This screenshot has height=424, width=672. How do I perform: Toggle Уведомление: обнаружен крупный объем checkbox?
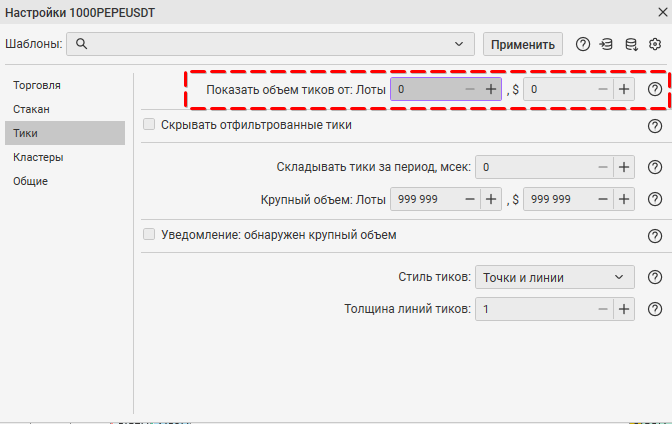(x=149, y=235)
